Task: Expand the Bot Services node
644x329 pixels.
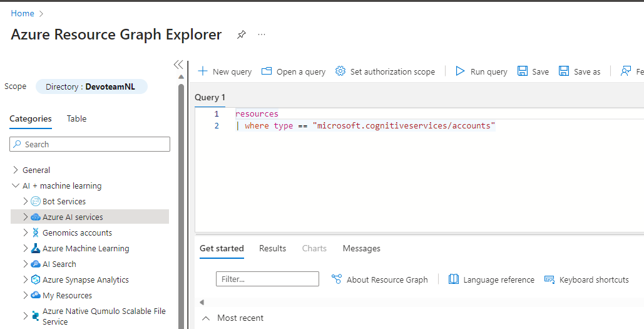Action: [26, 202]
